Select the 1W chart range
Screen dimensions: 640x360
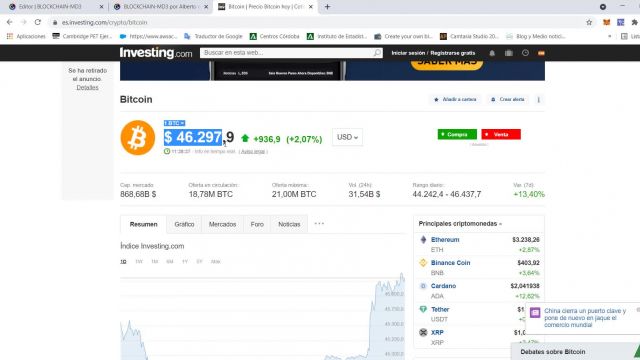[139, 262]
